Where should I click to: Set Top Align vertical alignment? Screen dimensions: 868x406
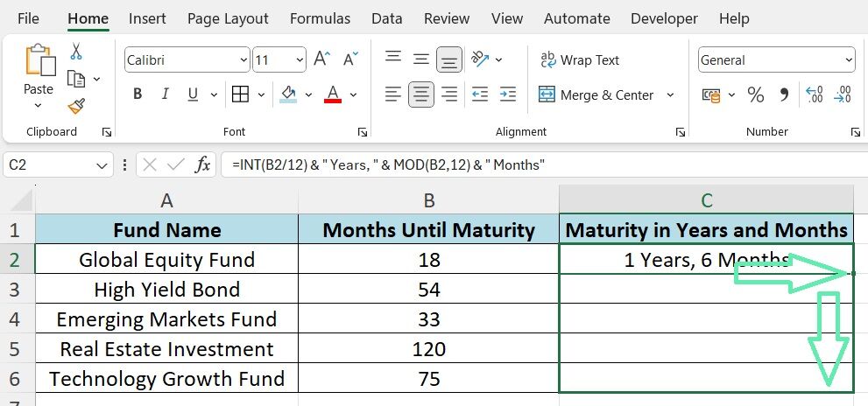393,57
